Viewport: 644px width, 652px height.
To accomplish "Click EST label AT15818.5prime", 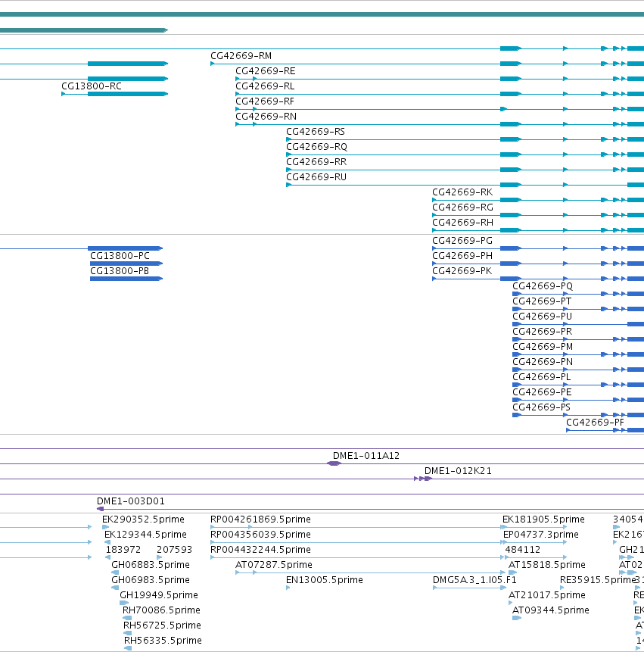I will 547,565.
